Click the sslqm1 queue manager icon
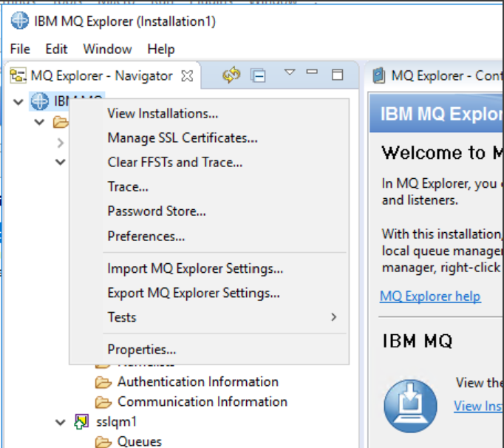This screenshot has width=504, height=448. pyautogui.click(x=81, y=421)
